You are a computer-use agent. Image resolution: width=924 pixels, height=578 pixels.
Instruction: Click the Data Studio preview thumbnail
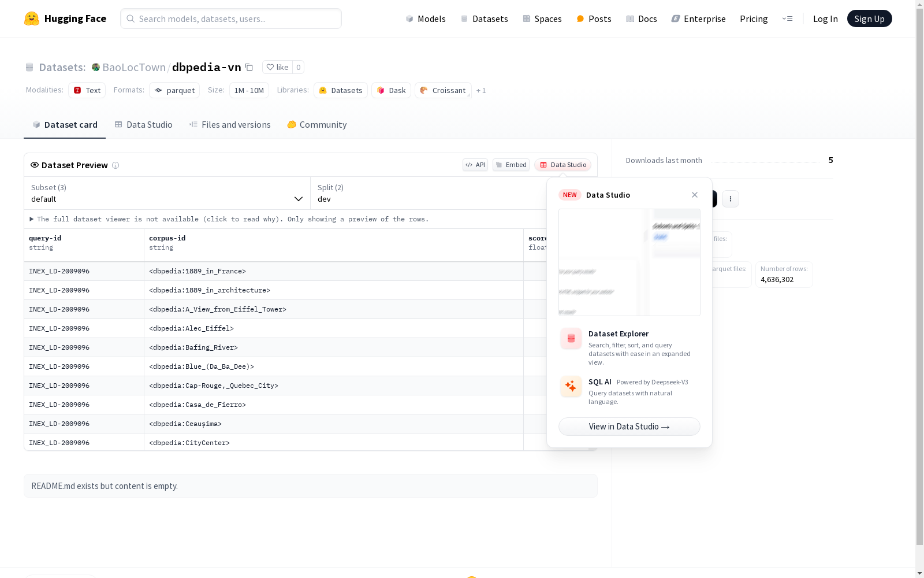[x=629, y=262]
